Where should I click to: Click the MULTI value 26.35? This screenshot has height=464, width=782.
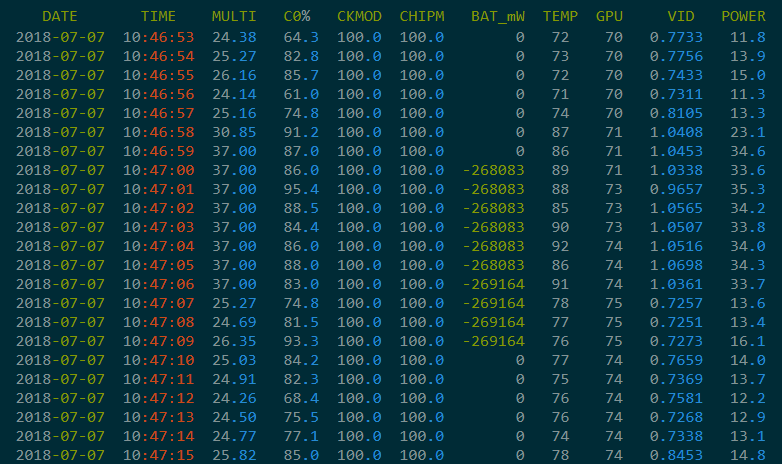pyautogui.click(x=234, y=341)
